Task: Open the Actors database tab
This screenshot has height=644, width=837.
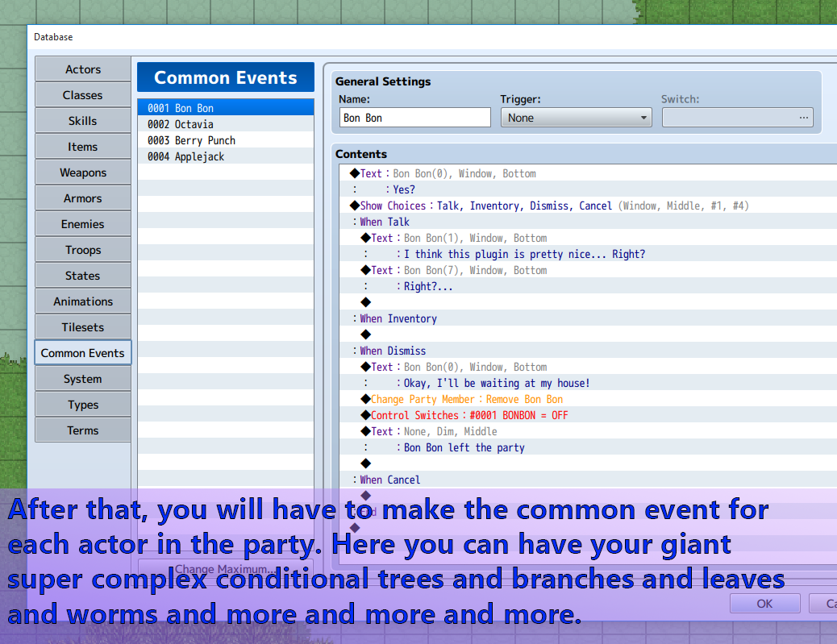Action: 83,69
